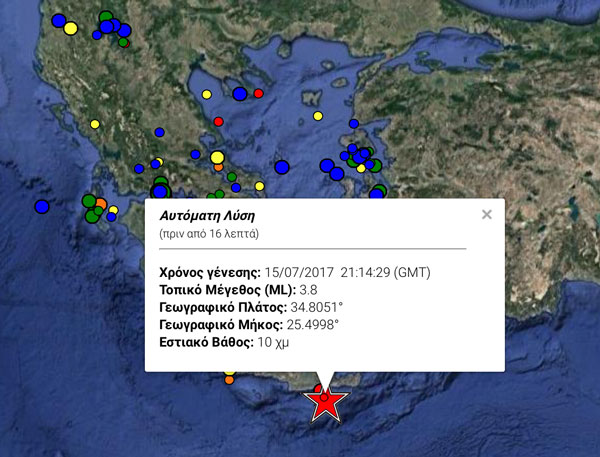Select the blue marker north of Lesbos

coord(354,124)
